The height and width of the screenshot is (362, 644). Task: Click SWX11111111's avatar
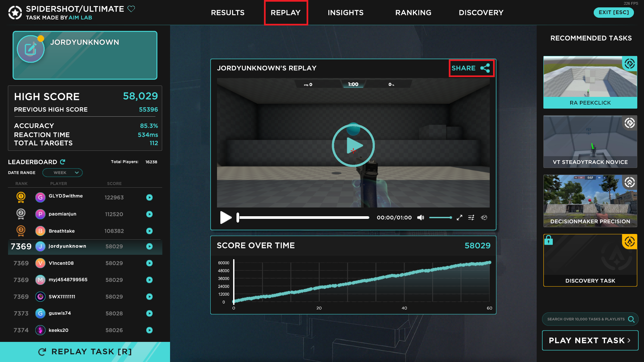click(x=40, y=297)
